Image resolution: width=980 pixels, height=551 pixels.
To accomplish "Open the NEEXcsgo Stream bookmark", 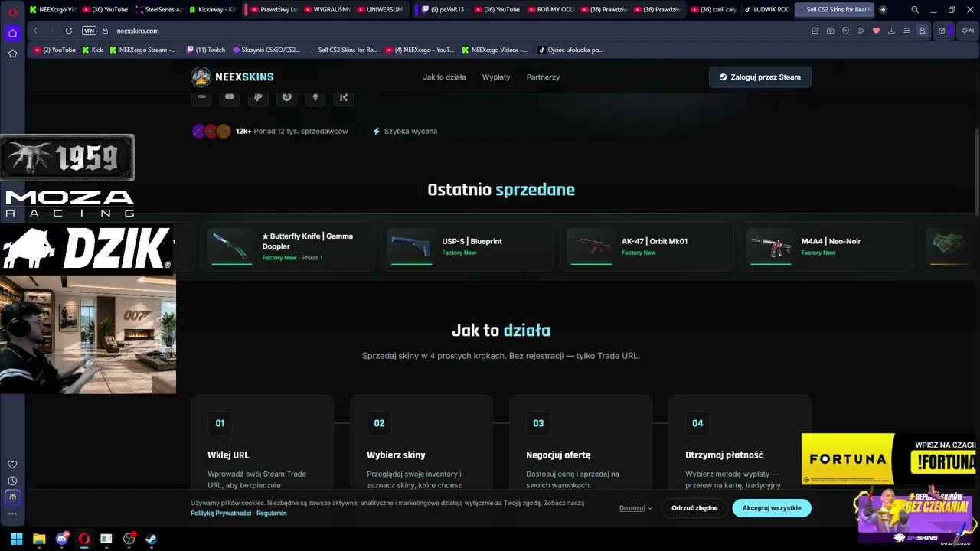I will coord(143,50).
